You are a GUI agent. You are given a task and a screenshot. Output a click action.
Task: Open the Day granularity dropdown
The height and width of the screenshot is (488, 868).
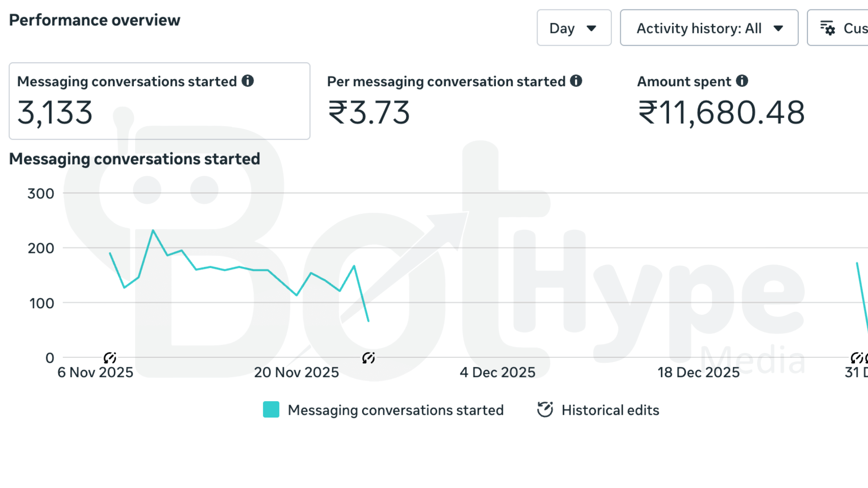[574, 28]
